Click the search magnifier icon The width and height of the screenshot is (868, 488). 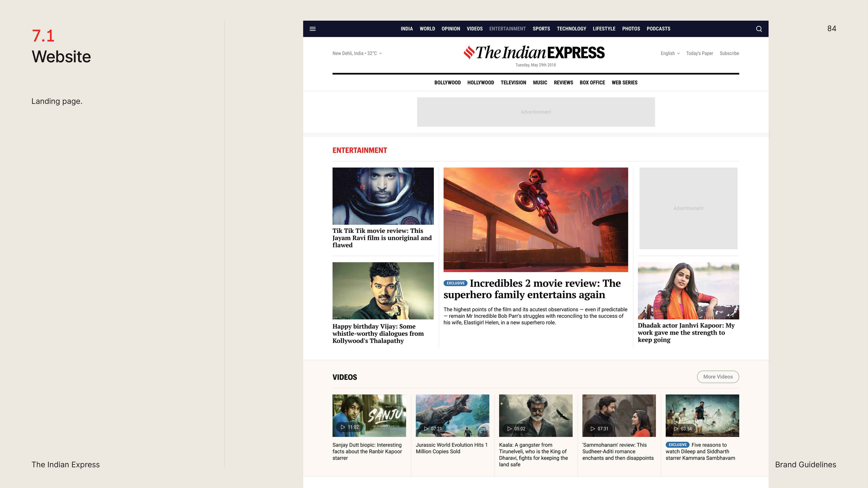pos(759,29)
